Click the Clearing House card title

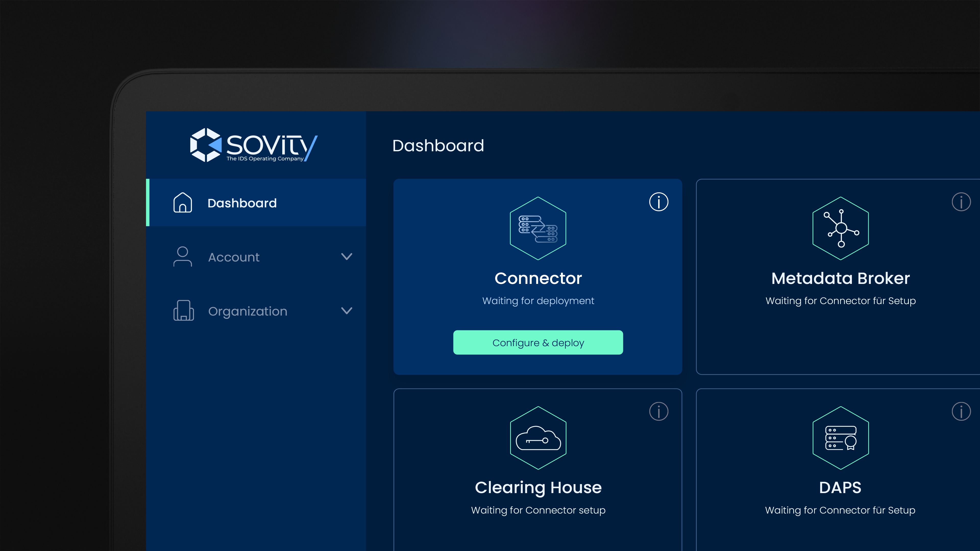point(538,487)
